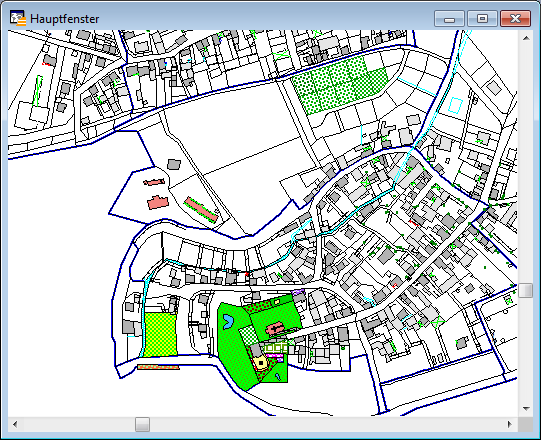Click the horizontal scrollbar right arrow
The width and height of the screenshot is (541, 440).
pos(510,424)
